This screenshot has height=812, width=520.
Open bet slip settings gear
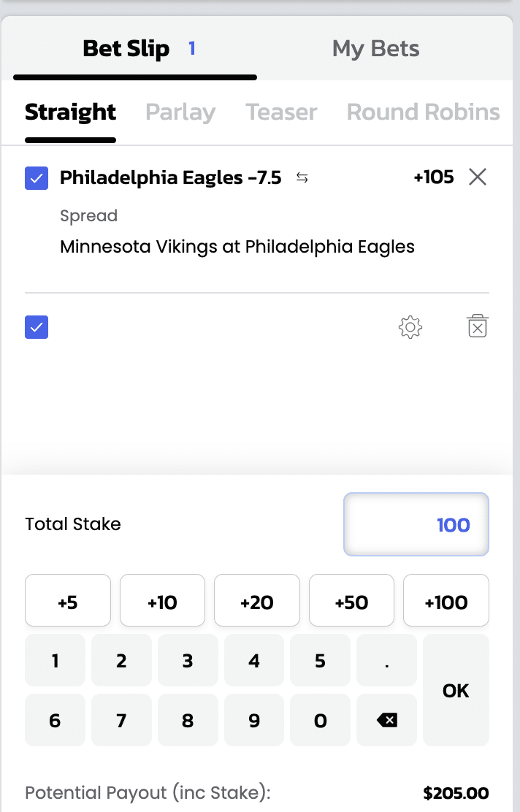click(x=410, y=326)
